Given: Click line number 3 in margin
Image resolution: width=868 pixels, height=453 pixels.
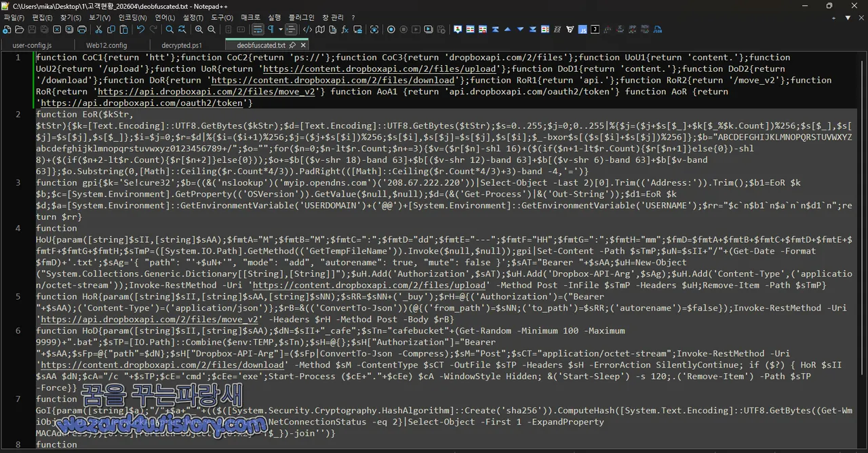Looking at the screenshot, I should (x=18, y=182).
